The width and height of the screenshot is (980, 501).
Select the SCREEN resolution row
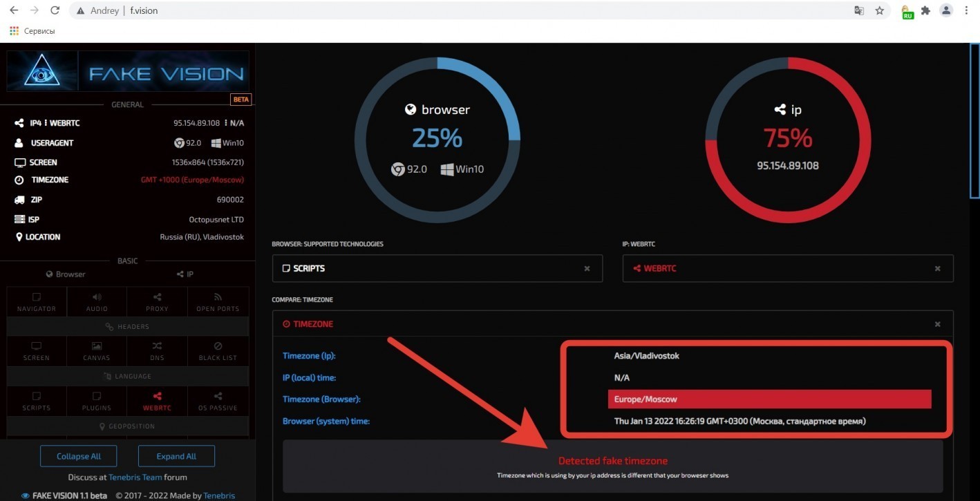(129, 162)
